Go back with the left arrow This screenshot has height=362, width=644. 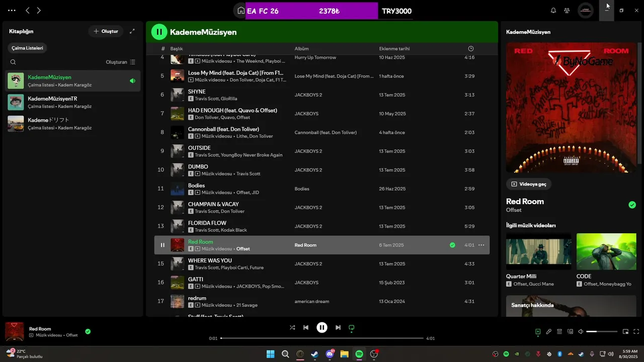[28, 10]
